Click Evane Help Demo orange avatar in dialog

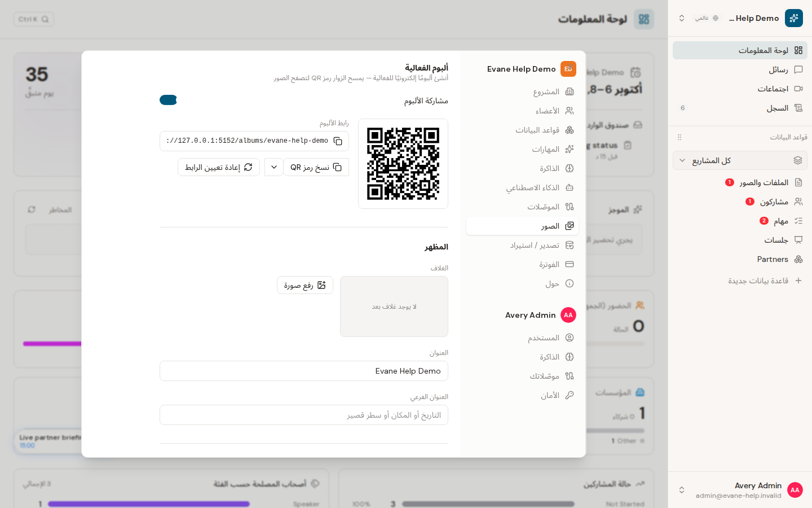[568, 69]
